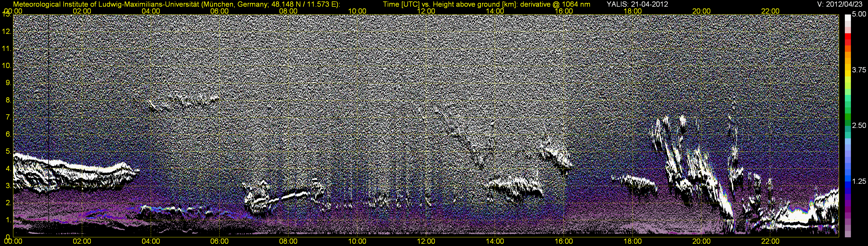Select '08:00' on the upper time axis
Image resolution: width=868 pixels, height=246 pixels.
point(288,11)
